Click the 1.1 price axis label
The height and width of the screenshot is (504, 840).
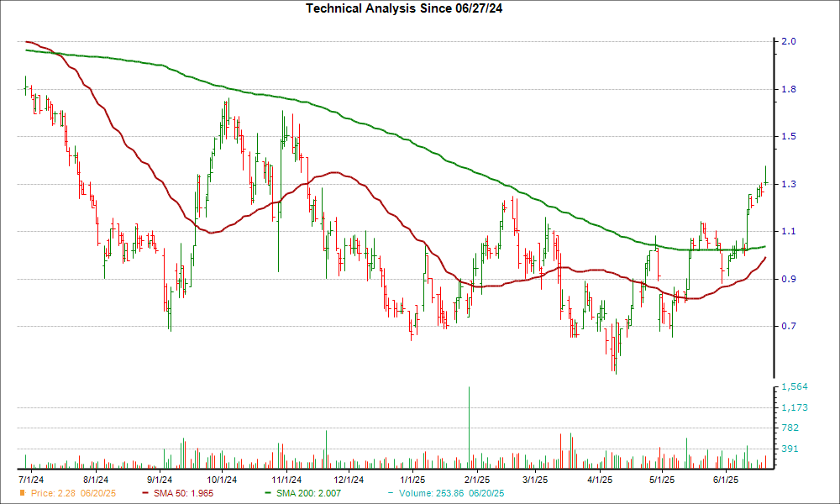789,232
